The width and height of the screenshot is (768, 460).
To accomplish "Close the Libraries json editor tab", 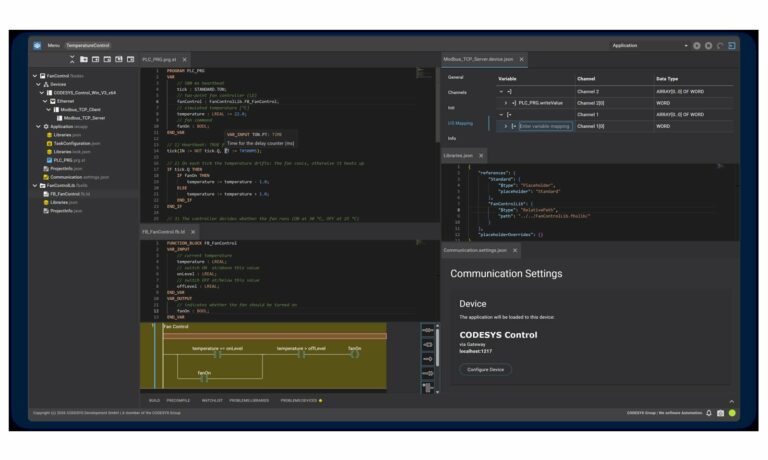I will (x=481, y=155).
